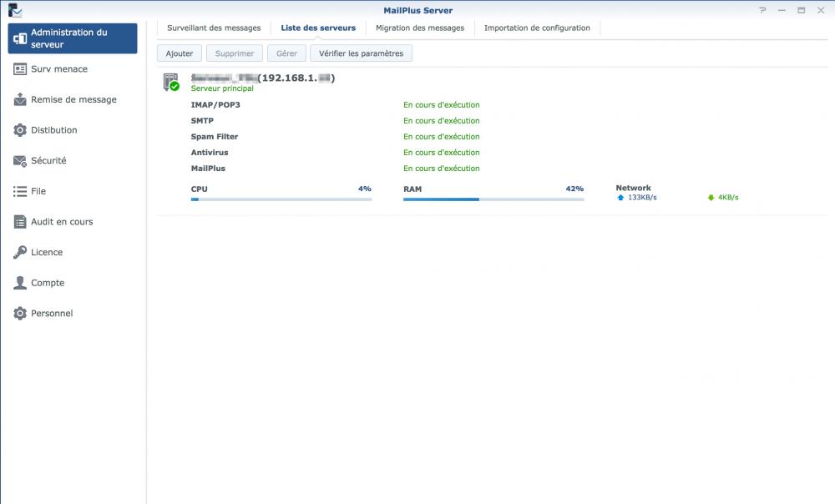Click the Personnel gear icon
The height and width of the screenshot is (504, 835).
click(x=20, y=314)
